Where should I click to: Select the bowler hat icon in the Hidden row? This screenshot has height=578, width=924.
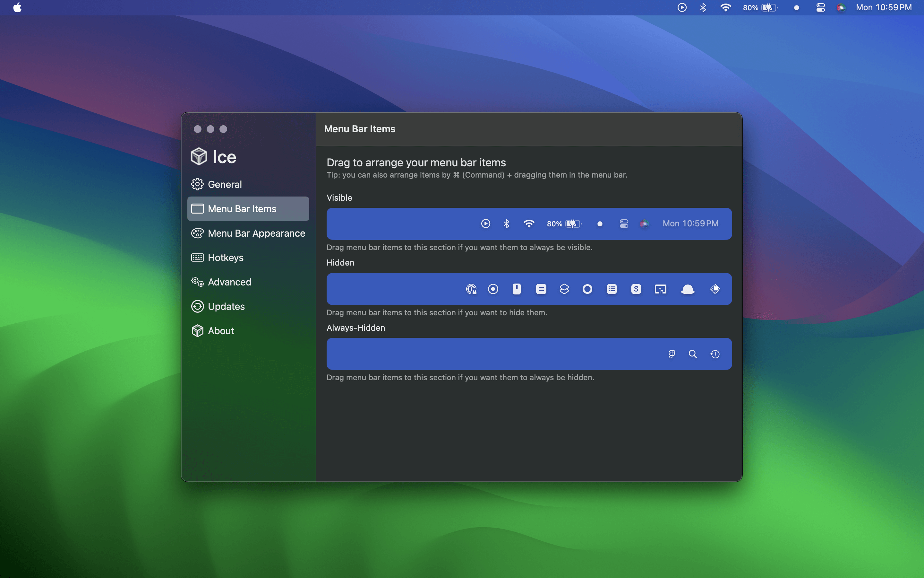(x=688, y=289)
